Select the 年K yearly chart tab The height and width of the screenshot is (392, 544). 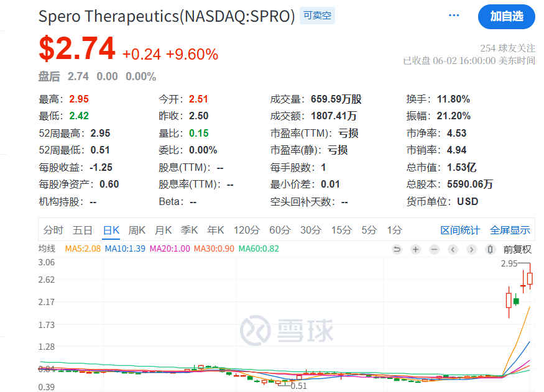[x=216, y=230]
